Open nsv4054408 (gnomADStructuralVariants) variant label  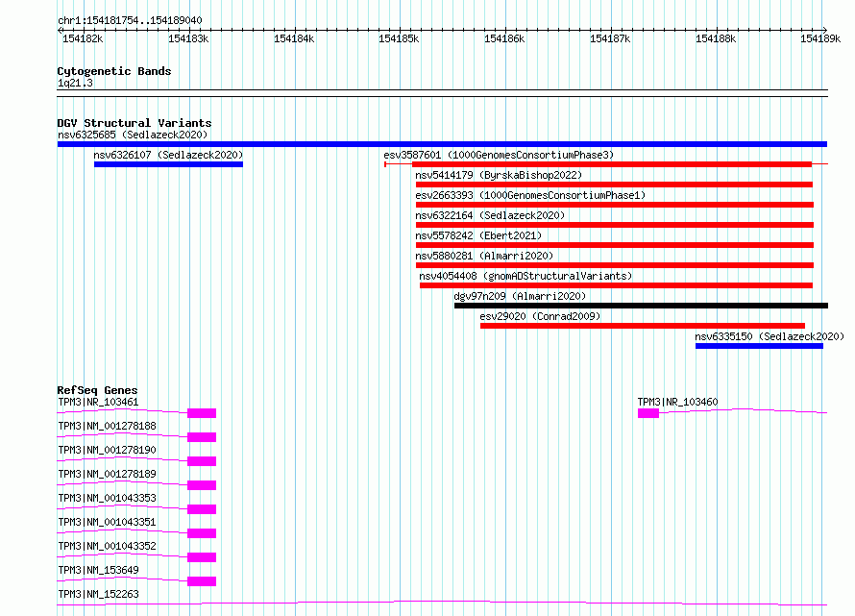pyautogui.click(x=525, y=276)
